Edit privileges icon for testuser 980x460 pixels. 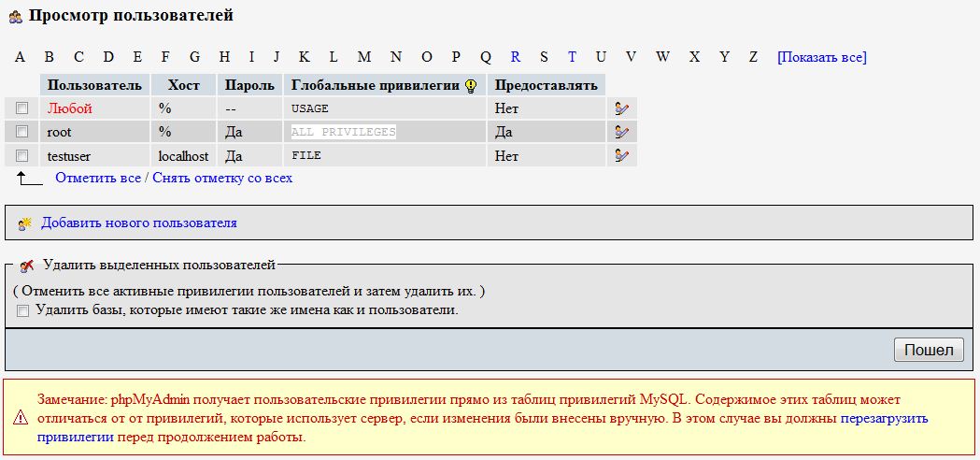621,156
